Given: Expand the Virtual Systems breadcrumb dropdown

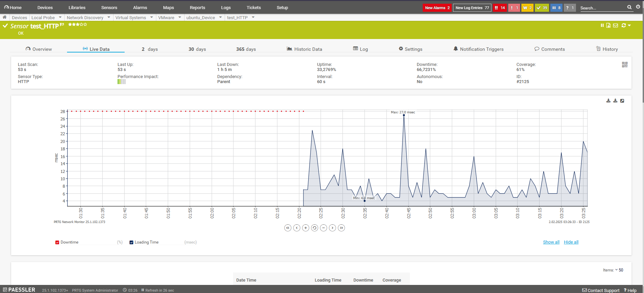Looking at the screenshot, I should [x=152, y=17].
